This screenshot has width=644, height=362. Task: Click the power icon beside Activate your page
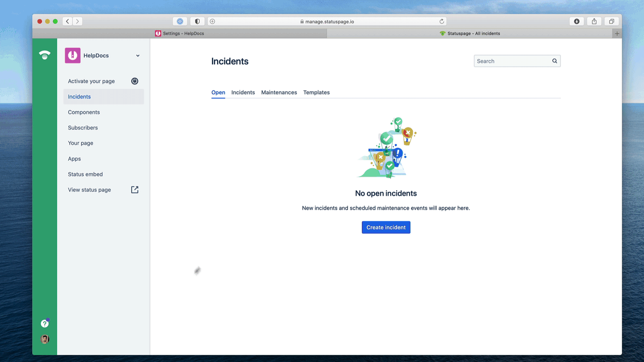tap(135, 81)
